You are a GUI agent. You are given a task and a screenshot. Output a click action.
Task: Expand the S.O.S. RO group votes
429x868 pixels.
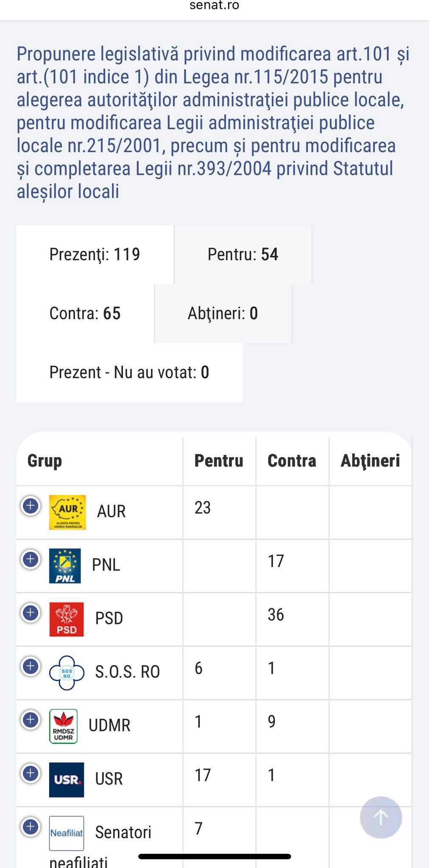pos(31,666)
